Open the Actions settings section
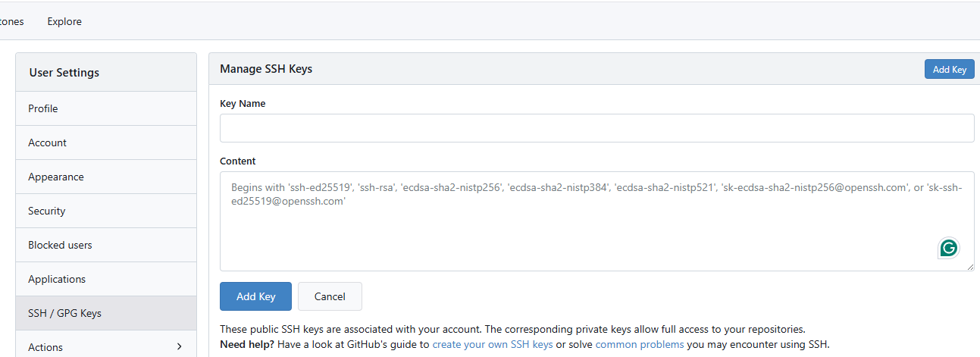Image resolution: width=980 pixels, height=357 pixels. point(45,347)
